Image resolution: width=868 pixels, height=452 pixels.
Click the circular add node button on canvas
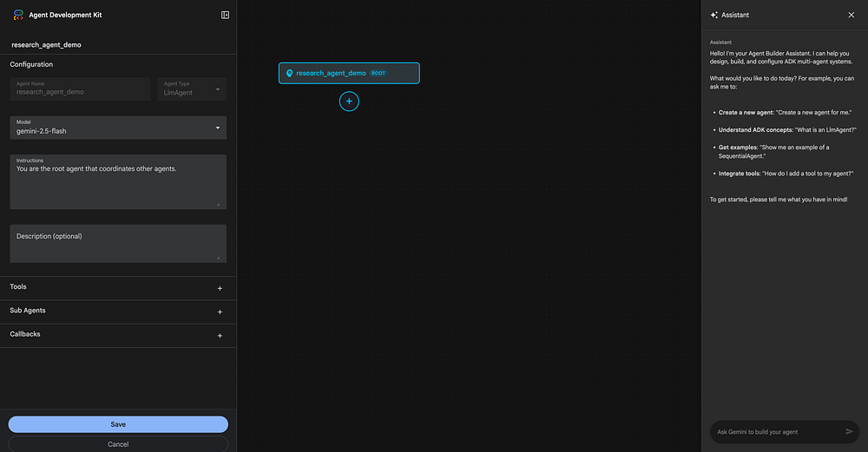pyautogui.click(x=349, y=102)
